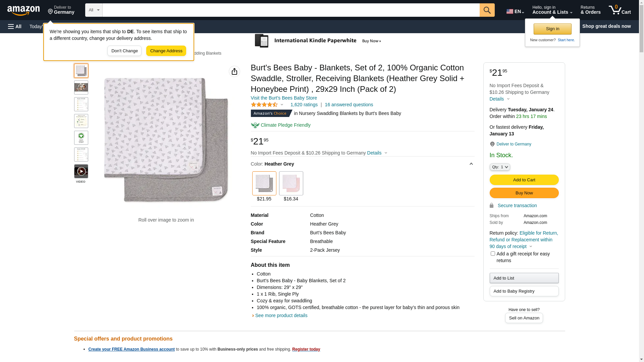This screenshot has height=362, width=644.
Task: Click the search magnifier button
Action: click(x=487, y=10)
